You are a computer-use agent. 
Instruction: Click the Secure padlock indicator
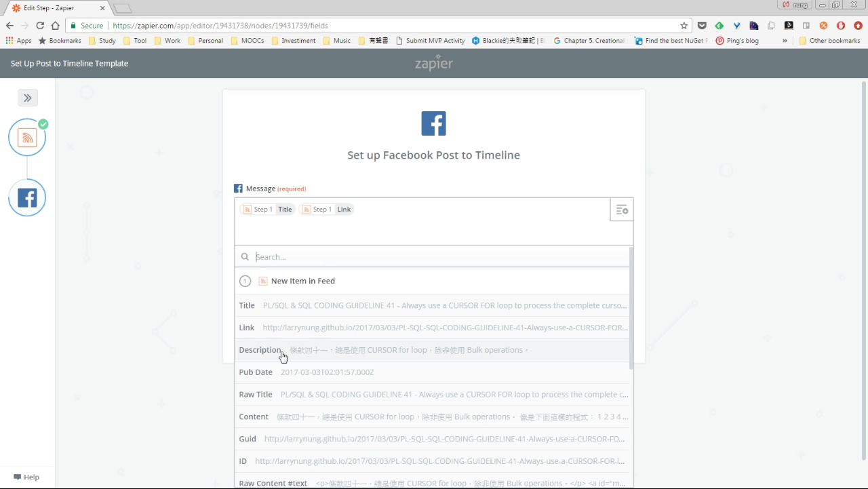pyautogui.click(x=87, y=26)
